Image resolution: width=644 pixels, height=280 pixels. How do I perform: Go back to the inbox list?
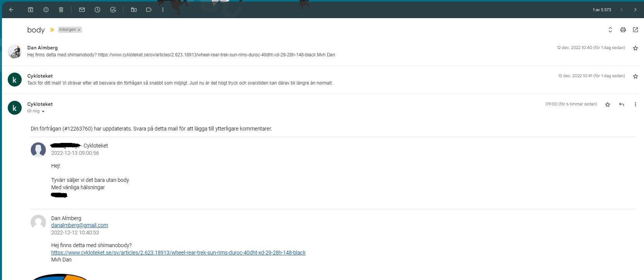11,10
